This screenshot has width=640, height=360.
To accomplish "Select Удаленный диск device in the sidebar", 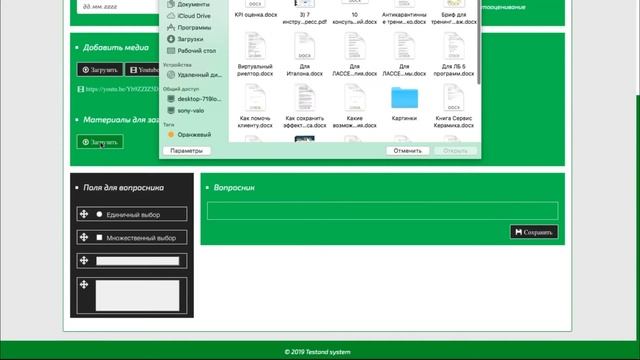I will tap(194, 75).
